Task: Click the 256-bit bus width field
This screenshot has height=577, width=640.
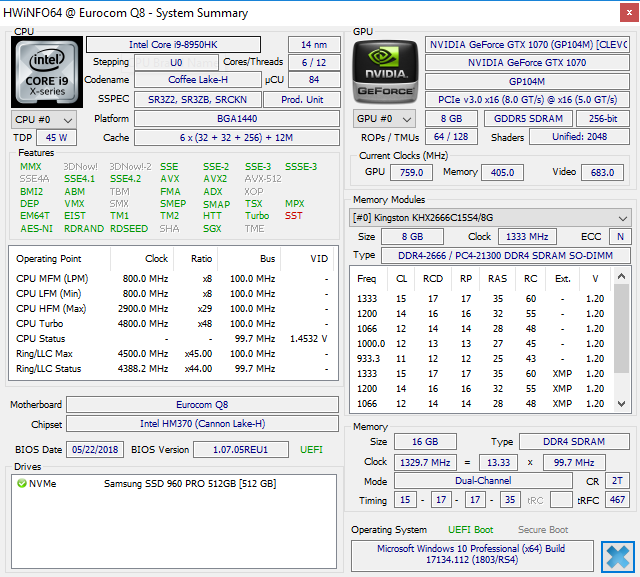Action: point(603,118)
